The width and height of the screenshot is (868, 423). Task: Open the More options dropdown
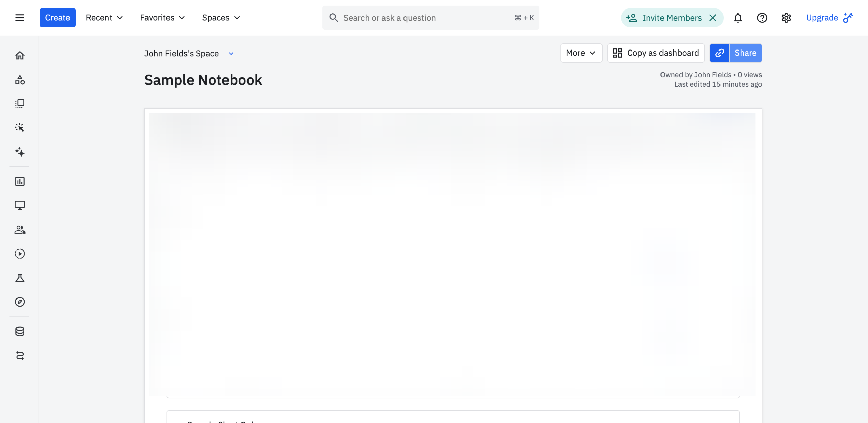pos(581,53)
